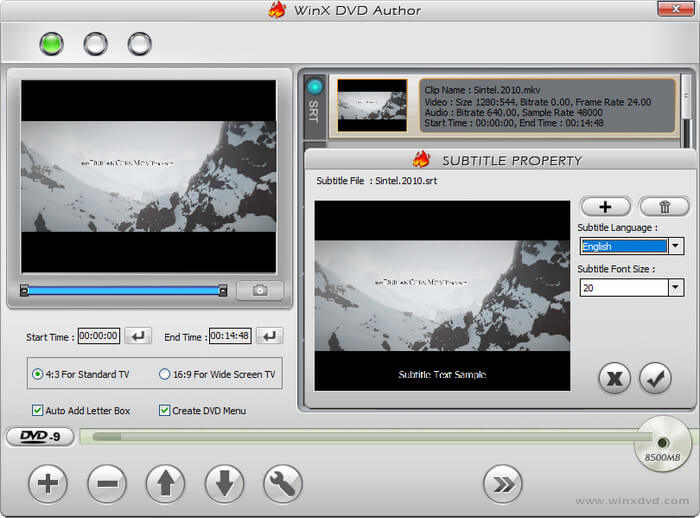This screenshot has width=700, height=518.
Task: Apply the Start Time with its arrow button
Action: [x=138, y=336]
